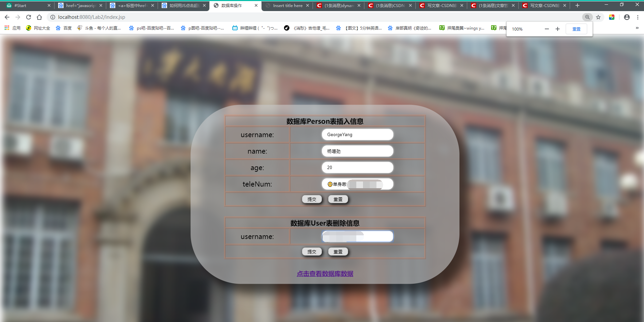Switch to the #Start tab
Image resolution: width=644 pixels, height=322 pixels.
[x=20, y=5]
